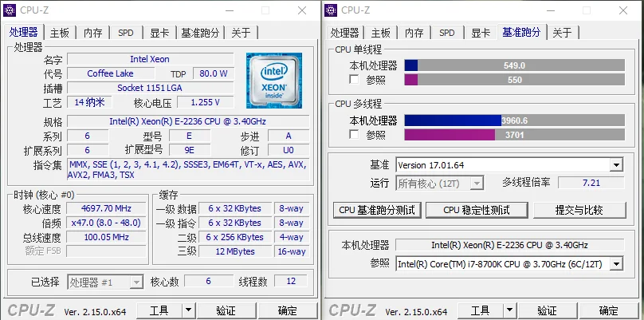644x320 pixels.
Task: Click the 提交与比较 button
Action: (579, 210)
